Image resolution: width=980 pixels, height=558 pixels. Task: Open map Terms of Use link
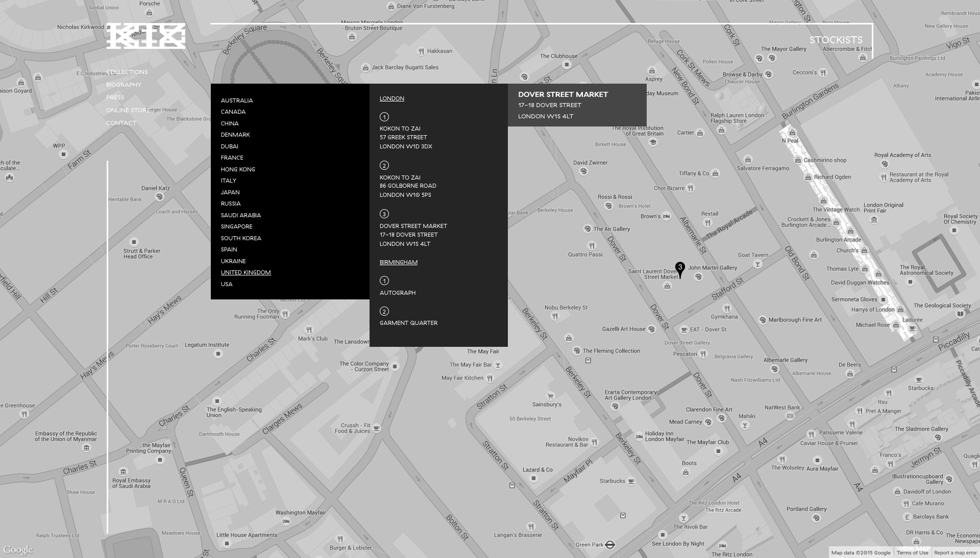[x=912, y=553]
